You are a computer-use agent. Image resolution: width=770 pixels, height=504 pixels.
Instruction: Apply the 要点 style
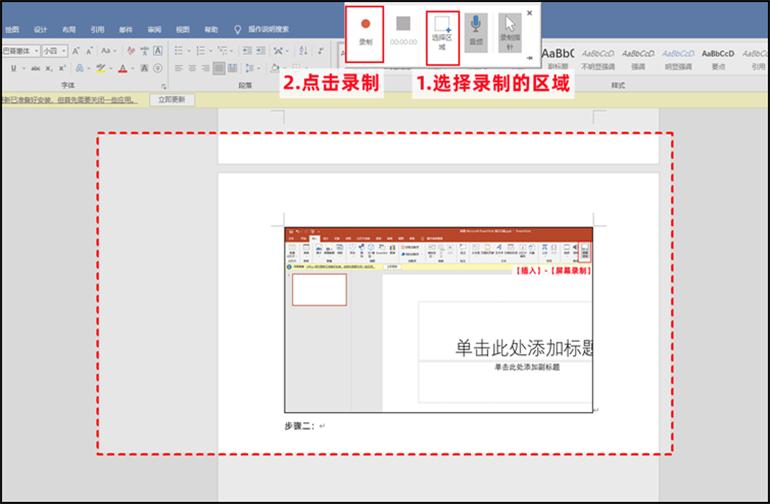tap(718, 58)
